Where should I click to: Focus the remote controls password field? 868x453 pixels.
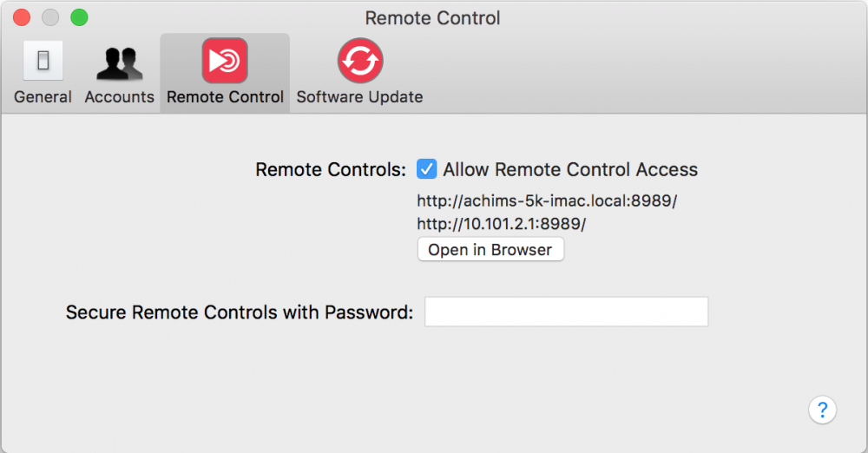[566, 312]
